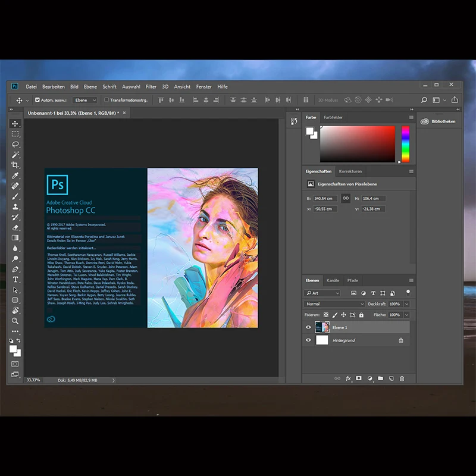Toggle visibility of the Hintergrund layer
The image size is (476, 476).
308,340
